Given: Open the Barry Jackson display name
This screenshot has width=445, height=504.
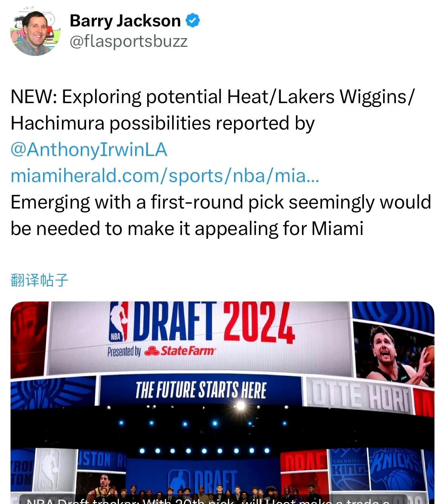Looking at the screenshot, I should coord(125,21).
